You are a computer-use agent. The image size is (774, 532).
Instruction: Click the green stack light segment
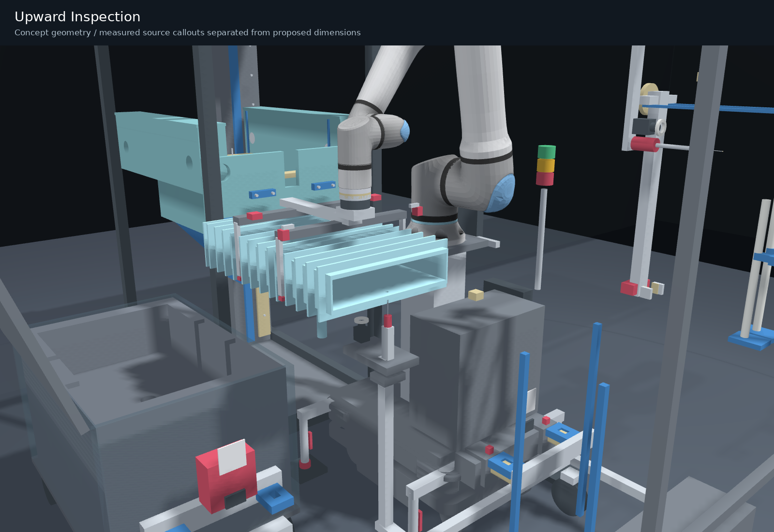[x=547, y=152]
